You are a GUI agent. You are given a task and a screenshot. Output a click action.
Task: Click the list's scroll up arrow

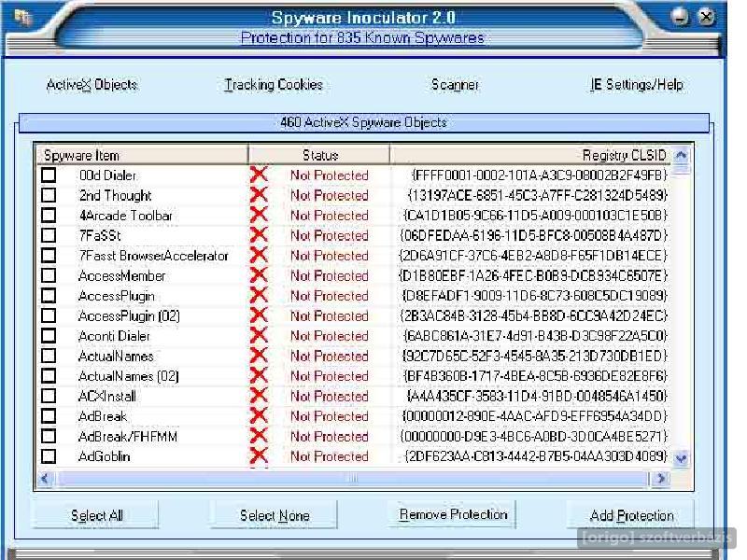[x=682, y=154]
